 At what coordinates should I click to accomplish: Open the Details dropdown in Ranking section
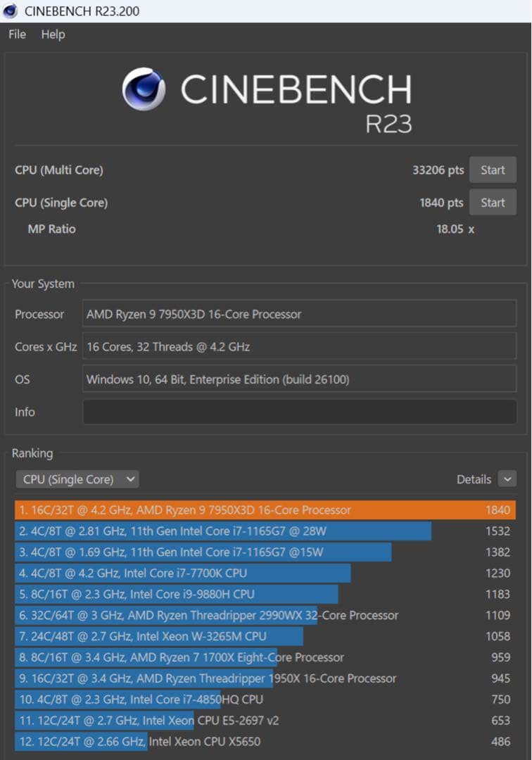click(507, 479)
